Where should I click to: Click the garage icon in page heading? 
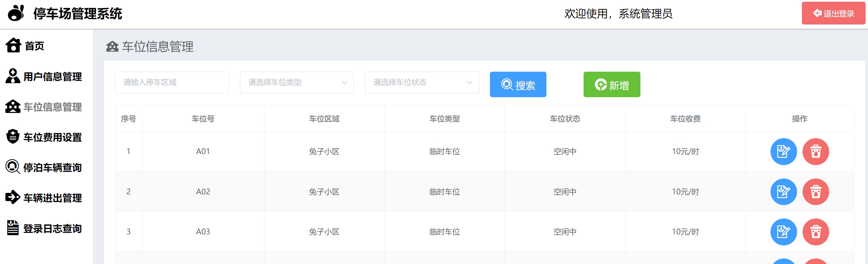click(x=112, y=46)
